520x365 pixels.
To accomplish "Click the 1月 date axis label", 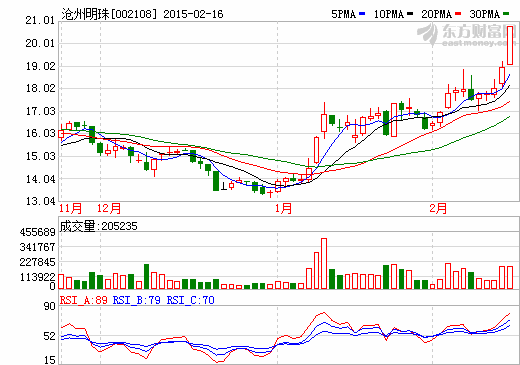I will [283, 209].
